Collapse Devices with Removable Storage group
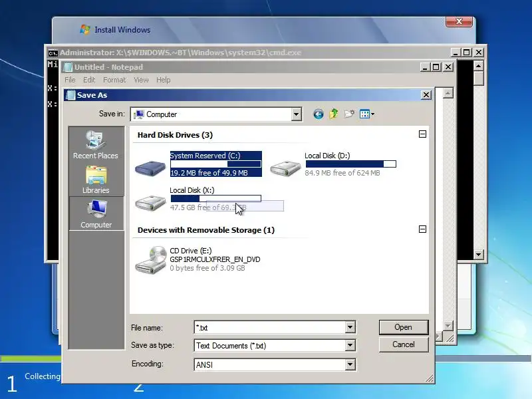 422,229
